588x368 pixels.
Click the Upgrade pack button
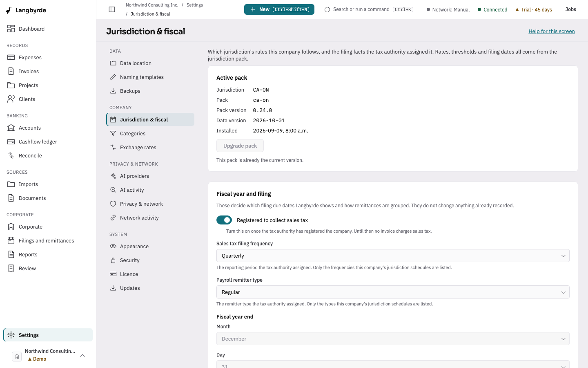[240, 146]
